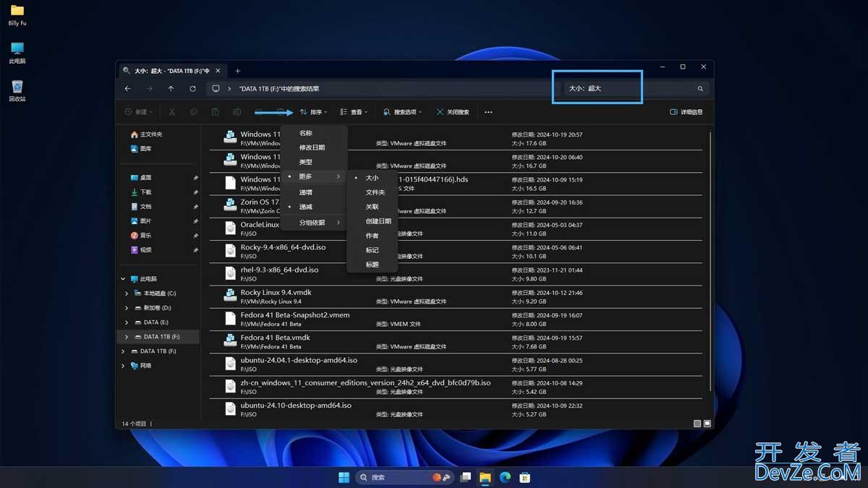868x488 pixels.
Task: Collapse the 此电脑 tree node
Action: [123, 279]
